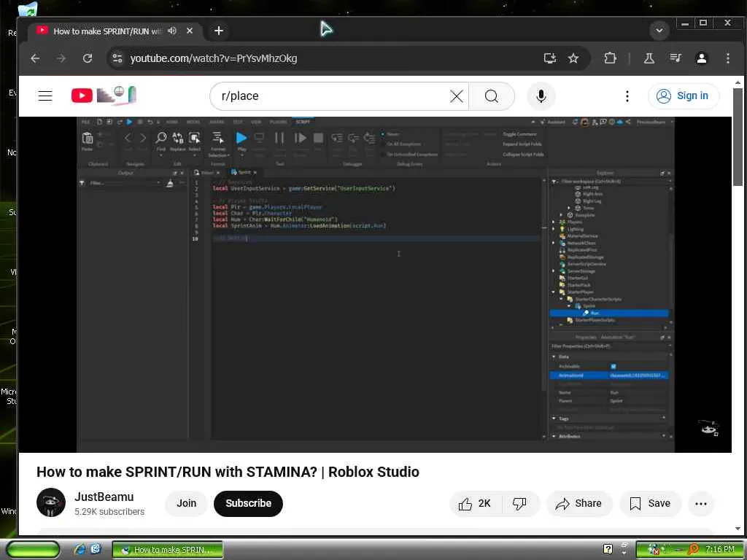The width and height of the screenshot is (747, 560).
Task: Open the JustBeamu channel name link
Action: tap(104, 497)
